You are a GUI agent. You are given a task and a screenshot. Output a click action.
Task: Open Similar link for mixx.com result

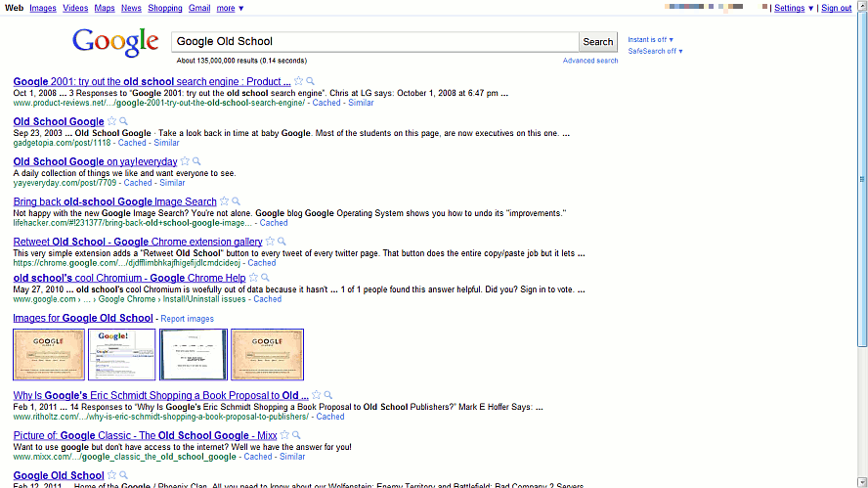(x=292, y=457)
